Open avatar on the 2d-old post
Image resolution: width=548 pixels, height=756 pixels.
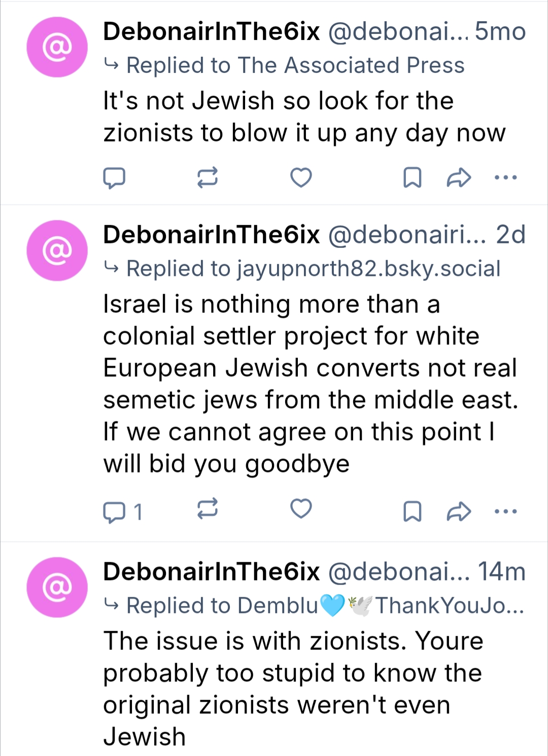[57, 250]
